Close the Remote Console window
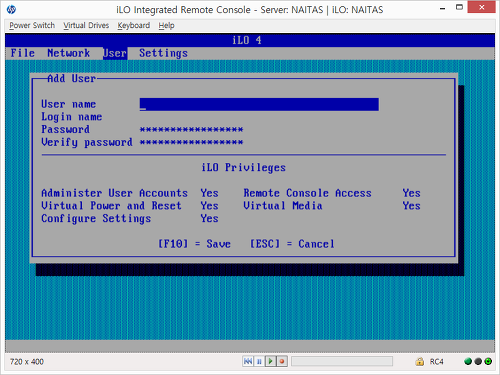Viewport: 500px width, 375px height. pyautogui.click(x=481, y=7)
